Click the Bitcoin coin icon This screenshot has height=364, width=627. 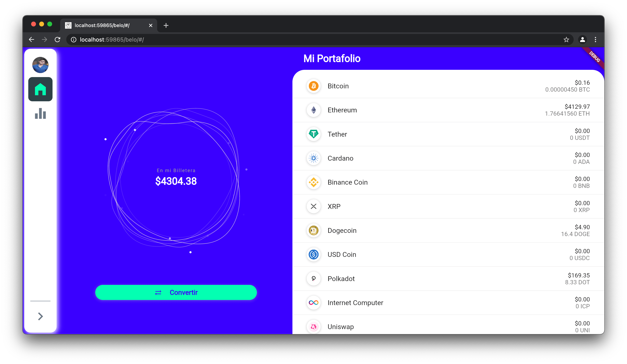pos(313,86)
